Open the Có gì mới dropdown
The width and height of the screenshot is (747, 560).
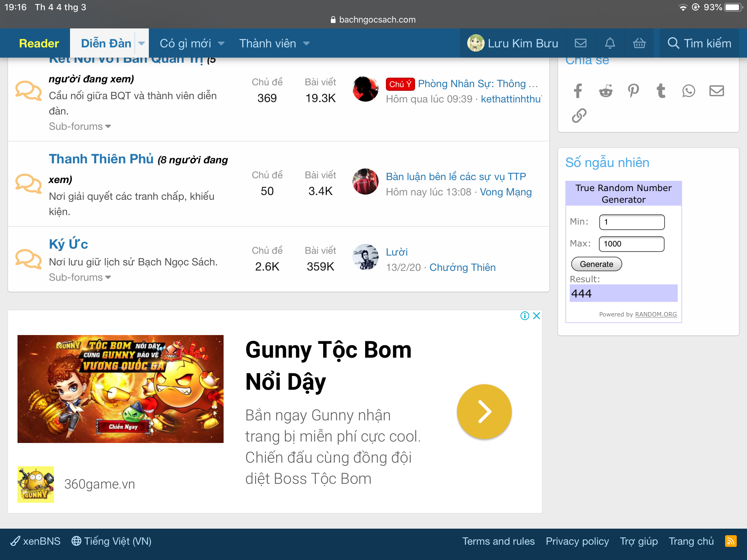(x=192, y=43)
